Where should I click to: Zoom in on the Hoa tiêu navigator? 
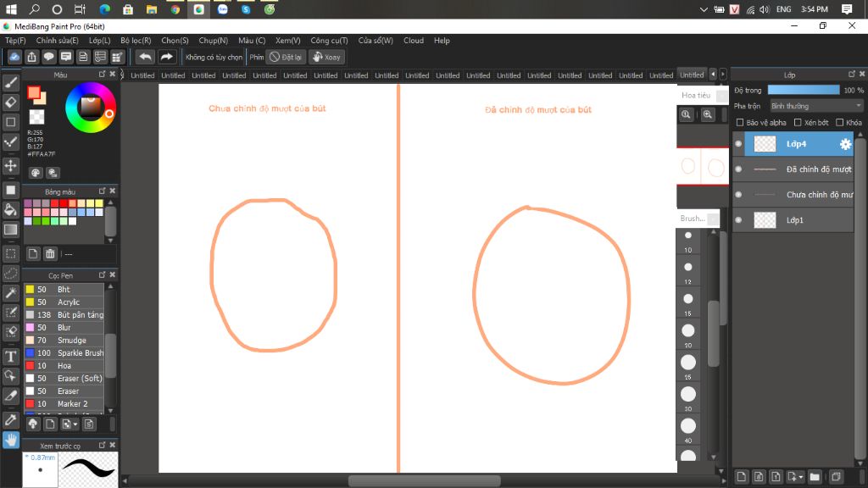pos(708,114)
